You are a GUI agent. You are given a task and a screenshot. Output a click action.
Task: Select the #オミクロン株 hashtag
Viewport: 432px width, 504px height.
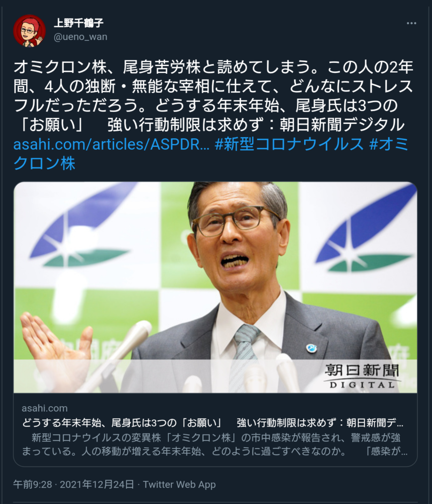point(211,154)
